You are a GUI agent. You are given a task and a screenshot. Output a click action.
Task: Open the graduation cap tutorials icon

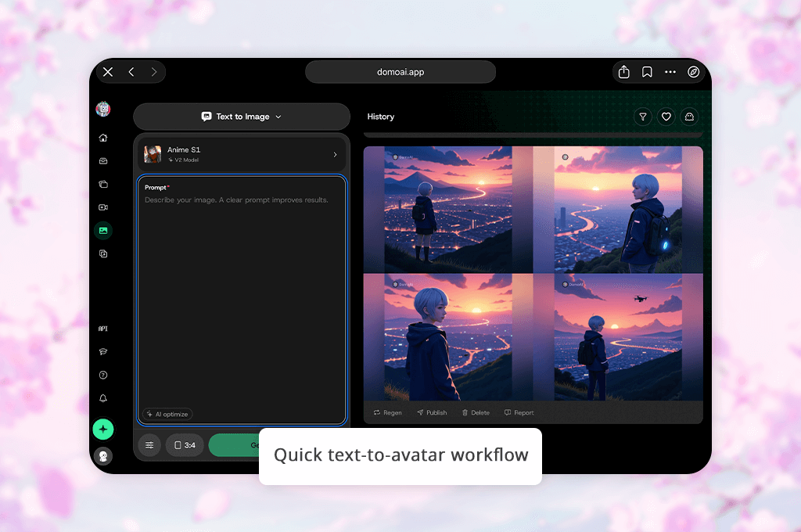pyautogui.click(x=103, y=351)
